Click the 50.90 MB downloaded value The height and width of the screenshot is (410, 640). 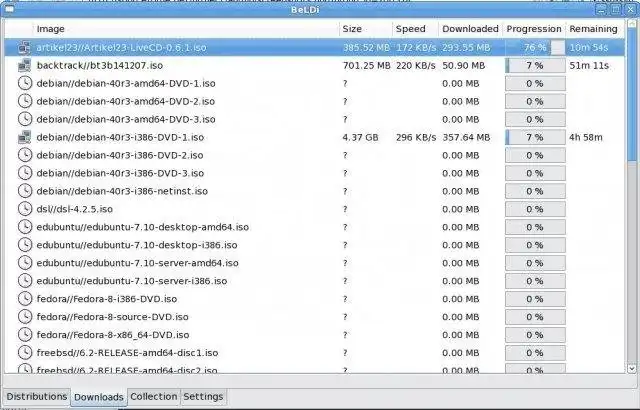(x=464, y=66)
